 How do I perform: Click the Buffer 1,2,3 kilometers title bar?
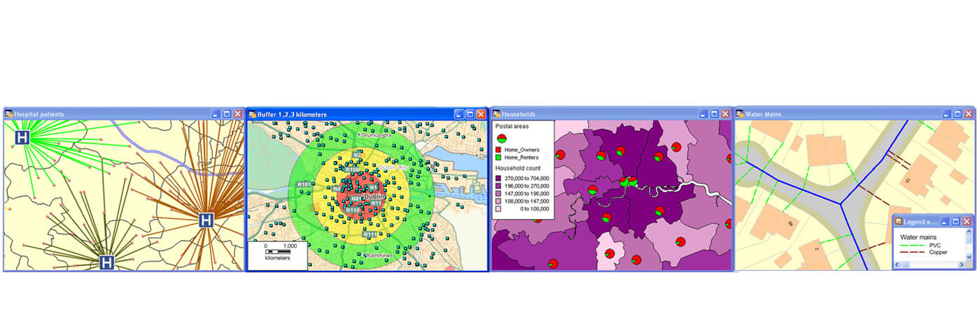coord(350,114)
